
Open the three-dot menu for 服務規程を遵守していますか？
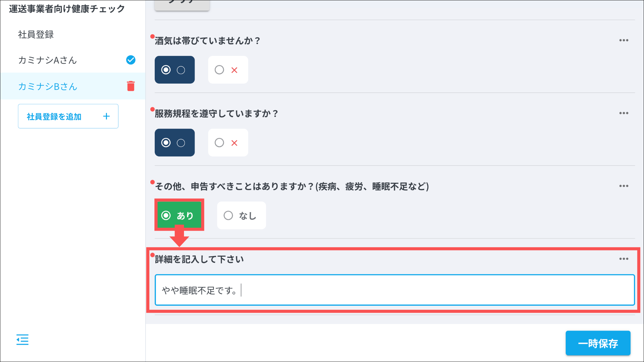tap(624, 113)
